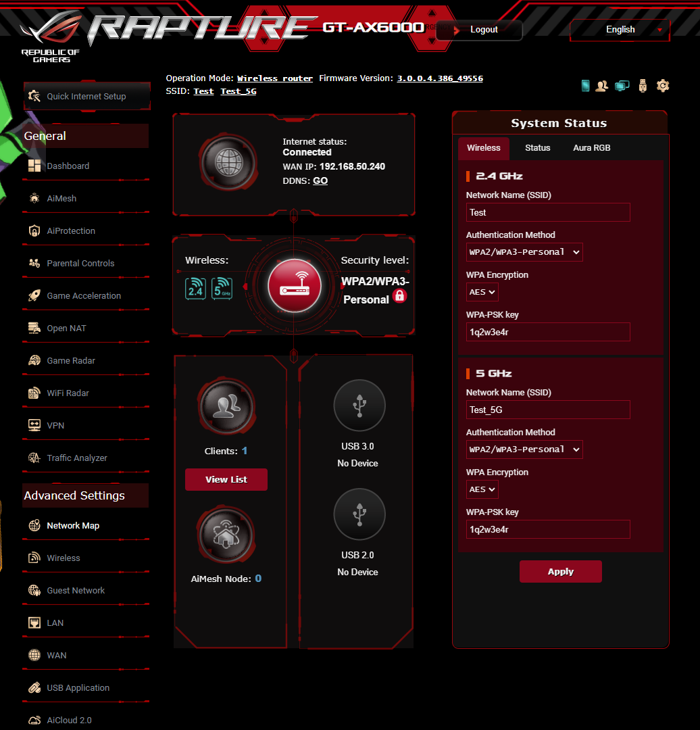This screenshot has width=700, height=730.
Task: Open 2.4 GHz WPA Encryption dropdown
Action: [x=482, y=293]
